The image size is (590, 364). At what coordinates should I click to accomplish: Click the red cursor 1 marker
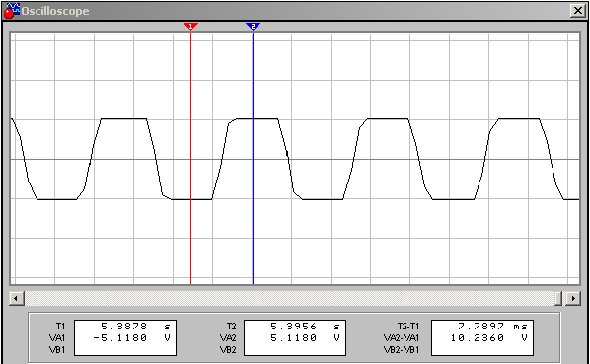point(190,26)
